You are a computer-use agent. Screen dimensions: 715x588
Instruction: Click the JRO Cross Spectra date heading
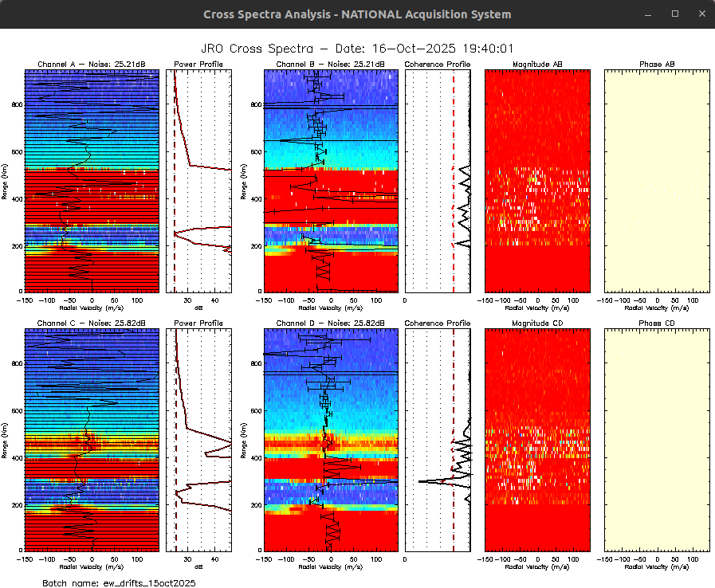pyautogui.click(x=357, y=49)
